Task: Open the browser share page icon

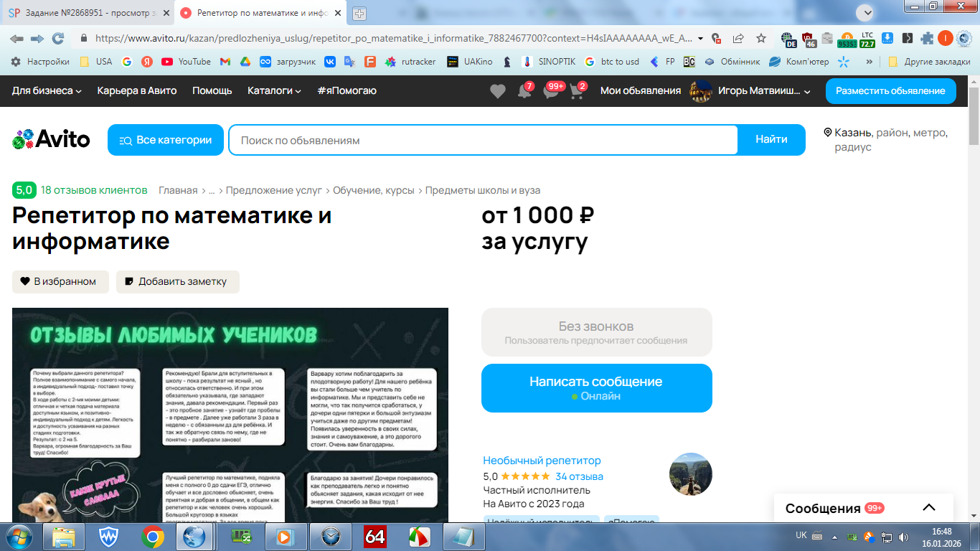Action: click(738, 38)
